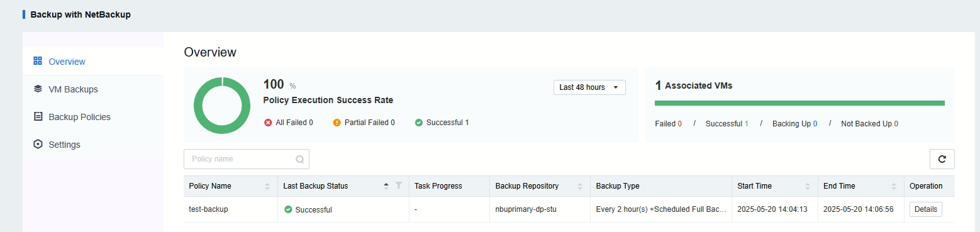
Task: Click '1 Associated VMs' heading
Action: pyautogui.click(x=694, y=86)
